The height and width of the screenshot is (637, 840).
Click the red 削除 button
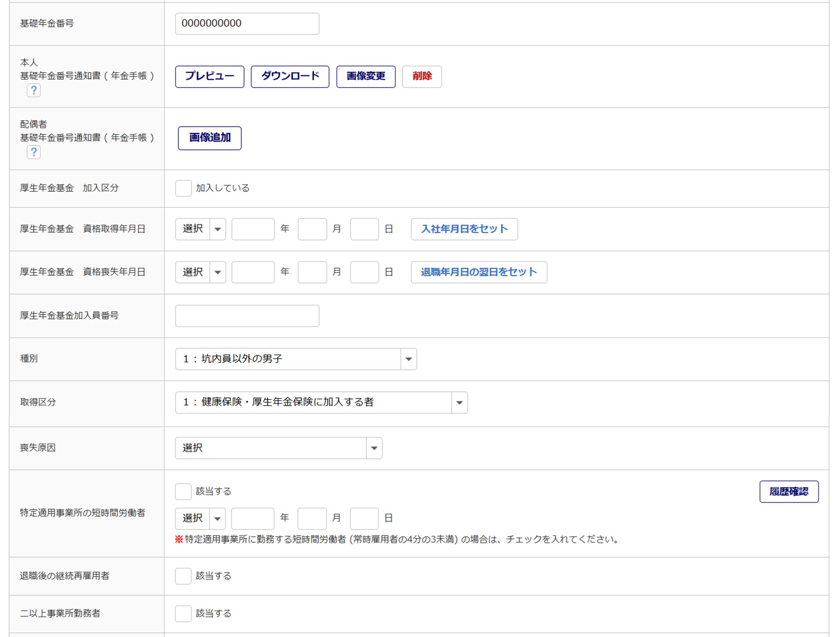click(422, 76)
